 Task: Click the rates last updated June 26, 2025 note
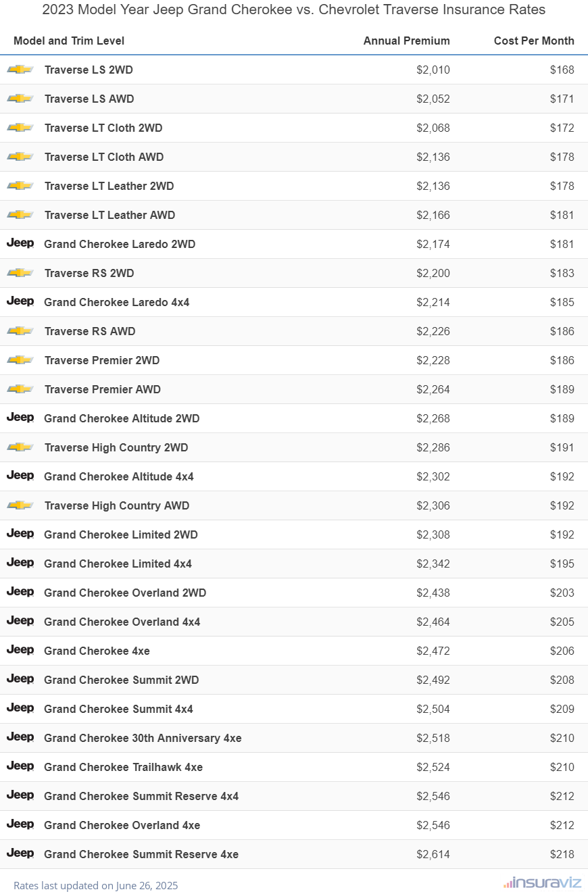click(96, 885)
